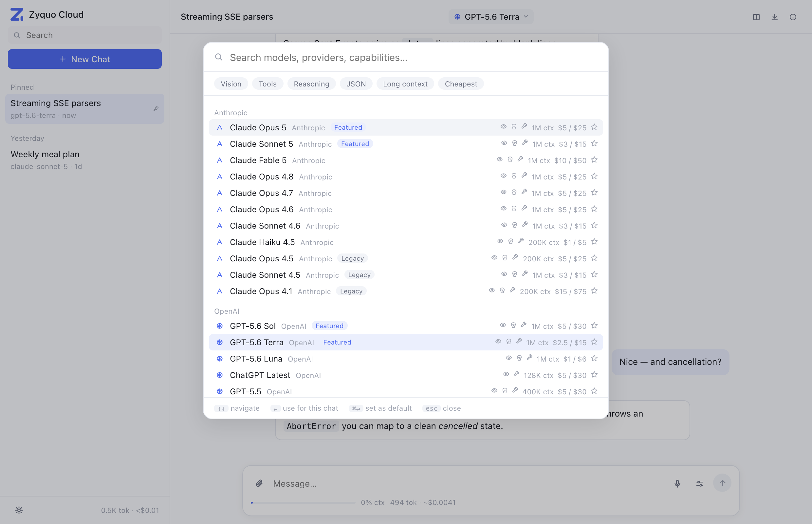812x524 pixels.
Task: Focus the model search field
Action: coord(406,57)
